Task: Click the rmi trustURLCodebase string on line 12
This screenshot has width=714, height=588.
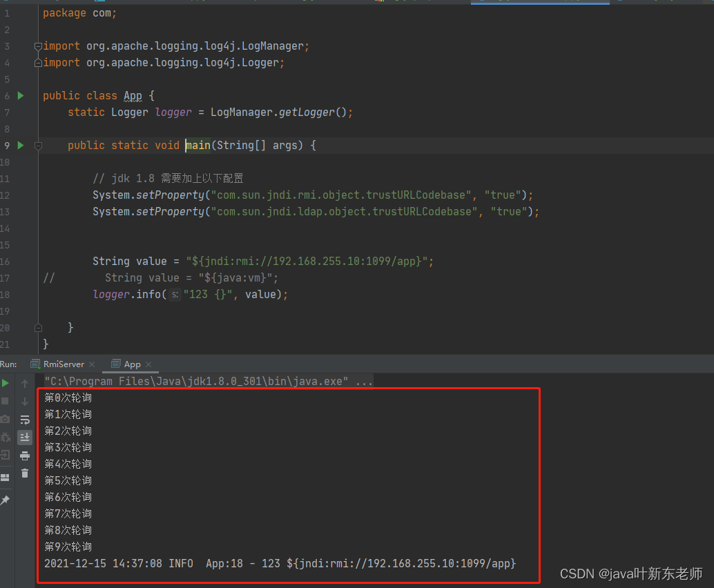Action: (341, 195)
